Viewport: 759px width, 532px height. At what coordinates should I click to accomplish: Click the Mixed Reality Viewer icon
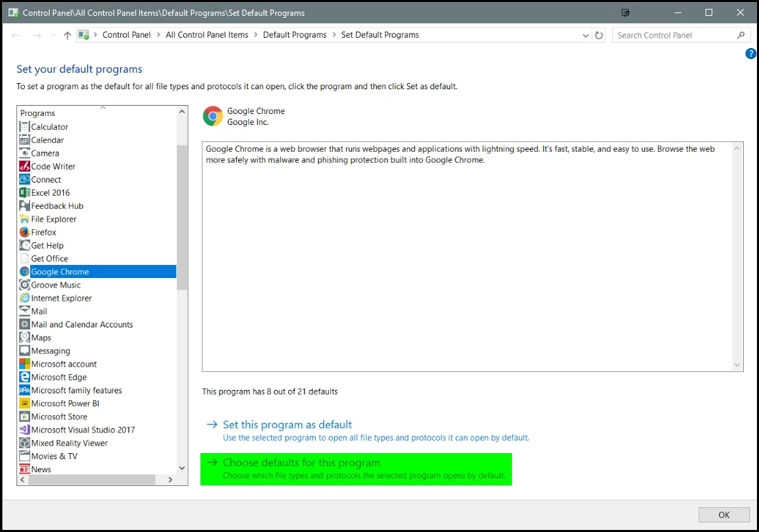[25, 443]
